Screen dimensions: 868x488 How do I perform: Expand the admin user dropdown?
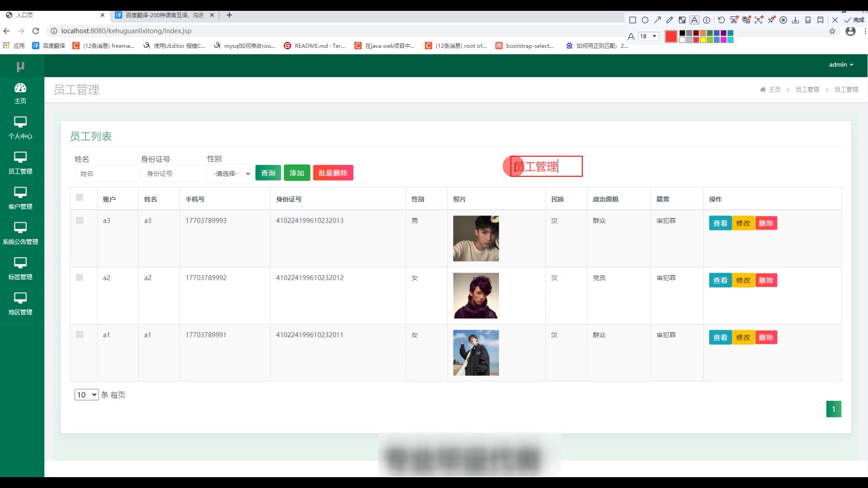[x=841, y=65]
